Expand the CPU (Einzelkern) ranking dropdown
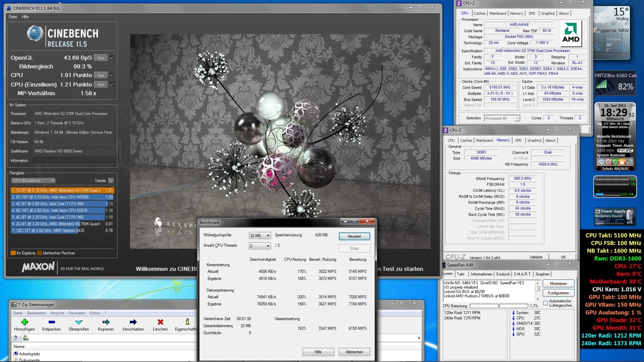 coord(33,180)
